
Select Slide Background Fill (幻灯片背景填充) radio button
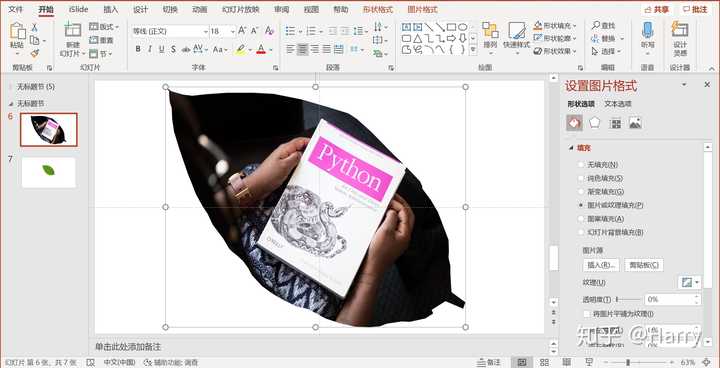pyautogui.click(x=581, y=232)
